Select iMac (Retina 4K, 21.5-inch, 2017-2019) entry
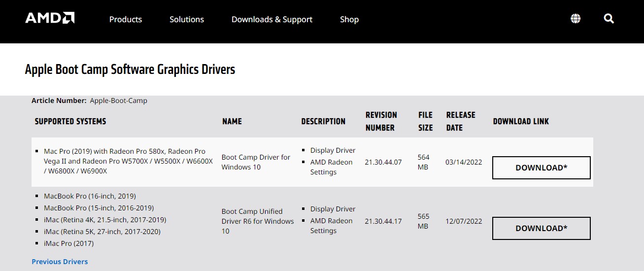 point(105,220)
